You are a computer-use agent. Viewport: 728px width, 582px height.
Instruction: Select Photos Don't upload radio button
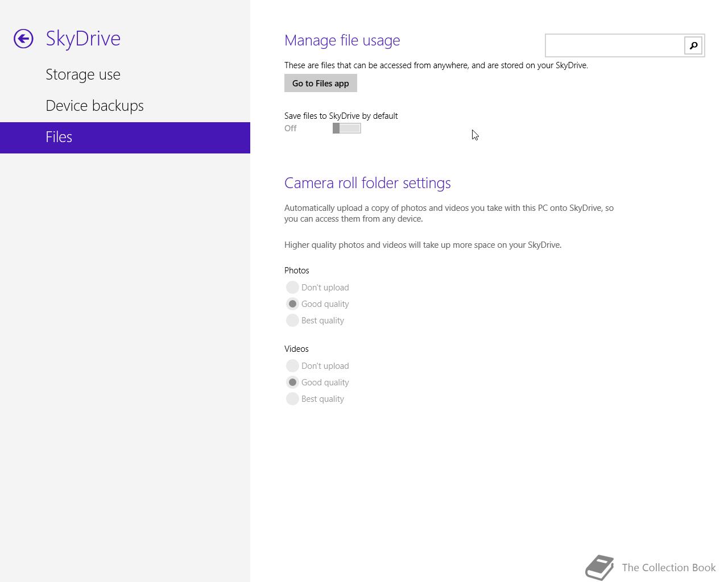[x=292, y=288]
